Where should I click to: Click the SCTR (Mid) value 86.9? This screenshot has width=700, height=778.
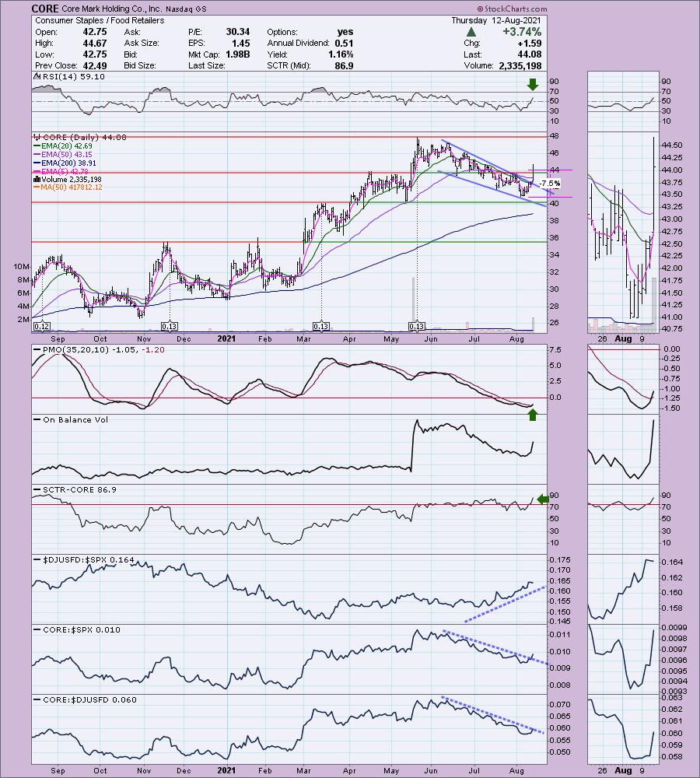tap(345, 65)
